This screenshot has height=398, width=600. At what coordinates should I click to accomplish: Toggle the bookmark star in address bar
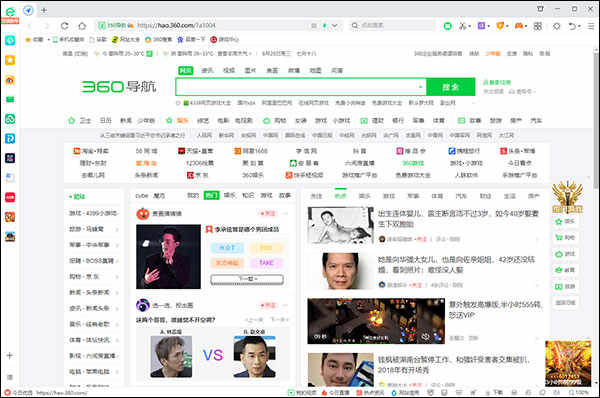pyautogui.click(x=314, y=26)
